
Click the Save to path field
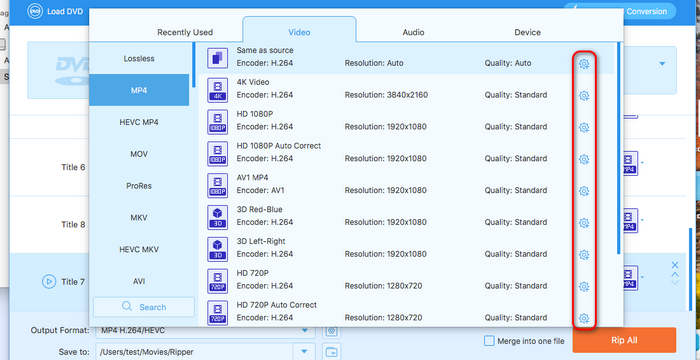tap(195, 352)
